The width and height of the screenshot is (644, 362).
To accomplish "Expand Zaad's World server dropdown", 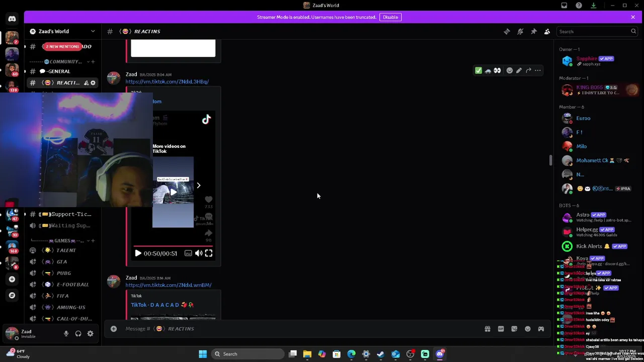I will click(x=93, y=31).
